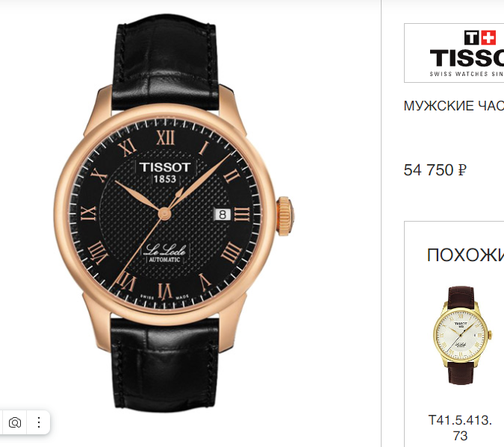
Task: Click the Le Locle Automatic inscription
Action: pos(165,253)
